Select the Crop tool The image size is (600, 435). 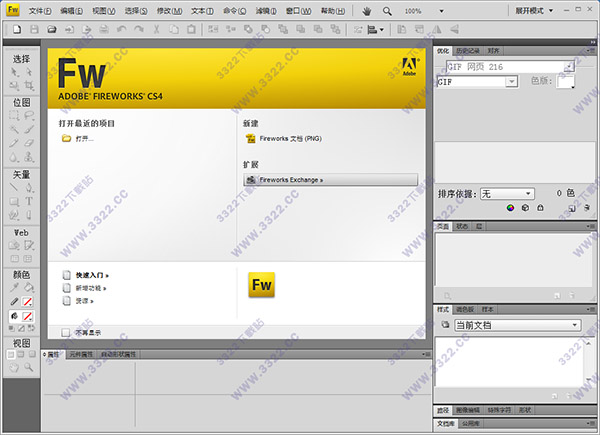tap(29, 85)
